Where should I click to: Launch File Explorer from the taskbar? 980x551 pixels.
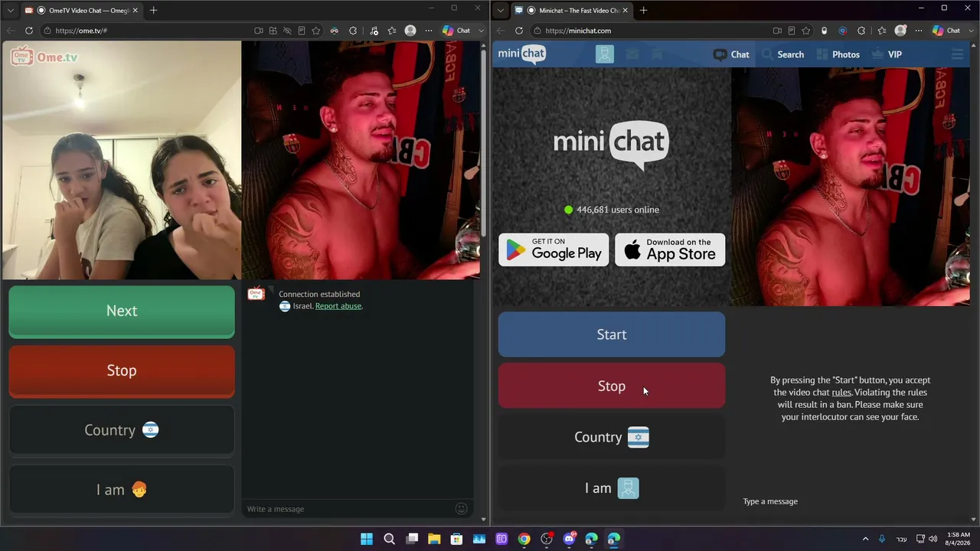click(434, 539)
